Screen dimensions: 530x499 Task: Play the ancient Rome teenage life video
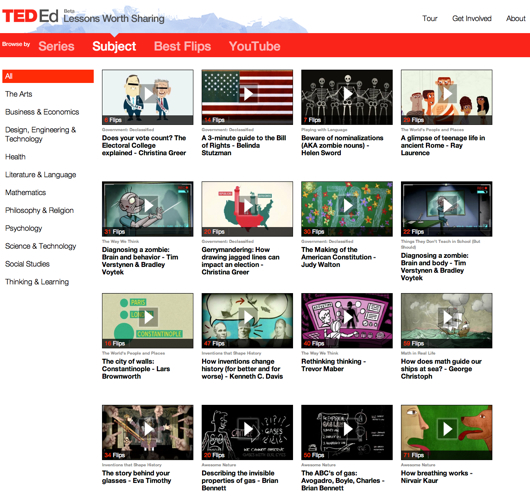click(x=448, y=94)
